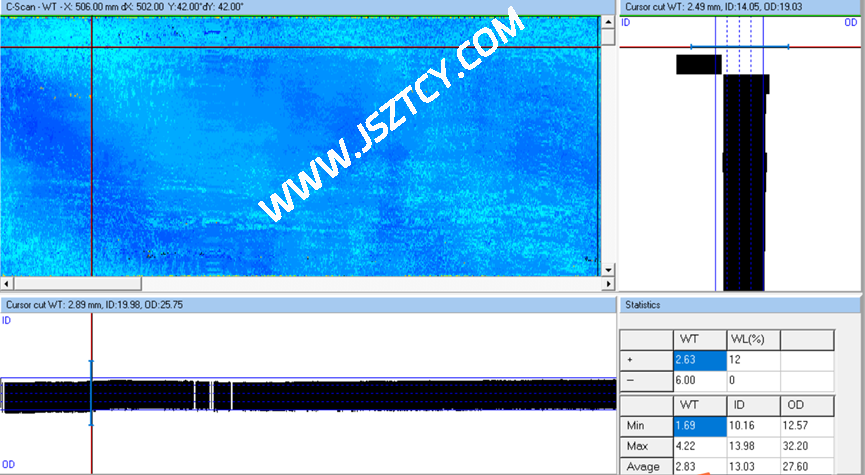The height and width of the screenshot is (475, 865).
Task: Click the blue cursor marker in bottom cut view
Action: click(91, 393)
